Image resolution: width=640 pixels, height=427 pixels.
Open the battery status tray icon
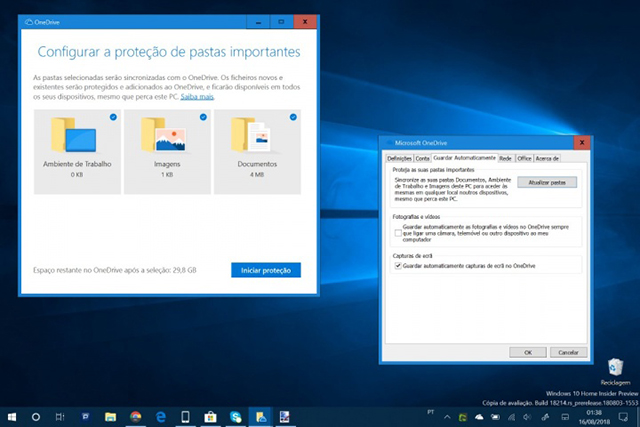click(495, 417)
